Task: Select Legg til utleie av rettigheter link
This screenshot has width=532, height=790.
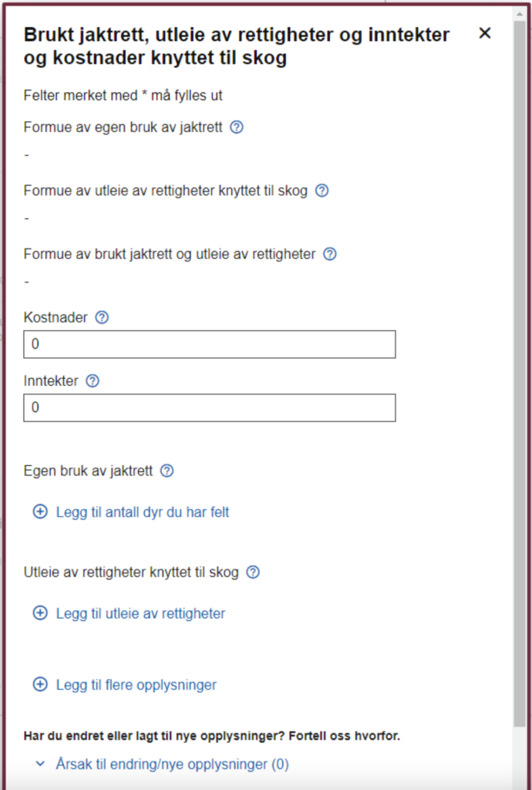Action: tap(140, 613)
